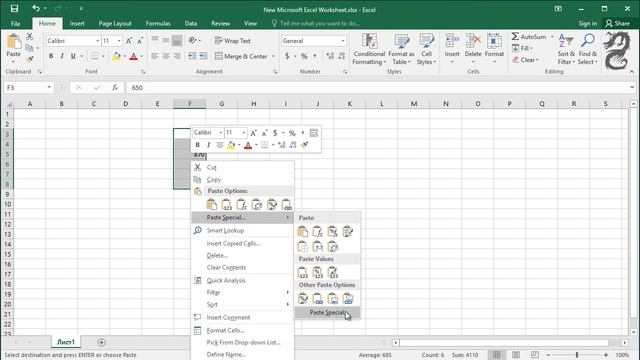
Task: Click the Share button
Action: (618, 23)
